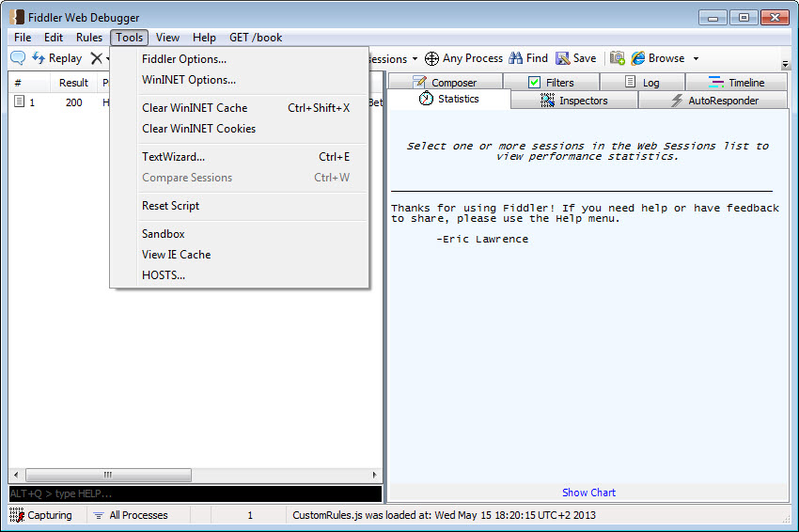Click the AutoResponder lightning icon

[x=676, y=101]
